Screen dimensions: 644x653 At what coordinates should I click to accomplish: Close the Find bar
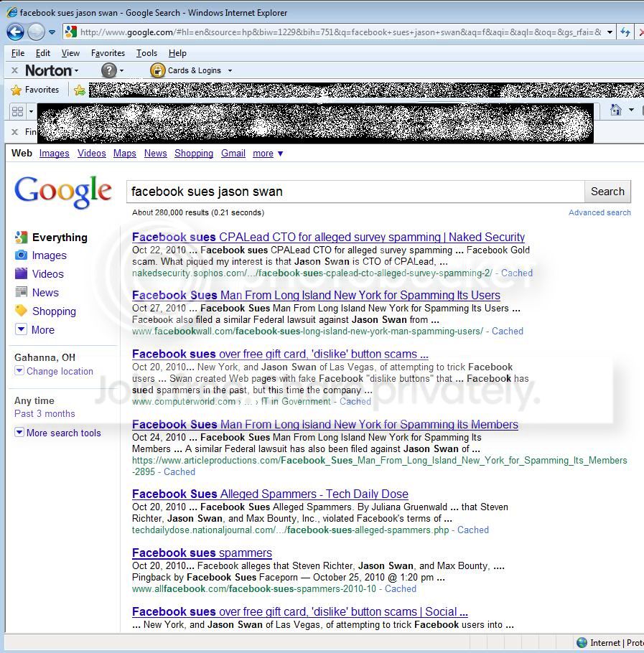(14, 132)
